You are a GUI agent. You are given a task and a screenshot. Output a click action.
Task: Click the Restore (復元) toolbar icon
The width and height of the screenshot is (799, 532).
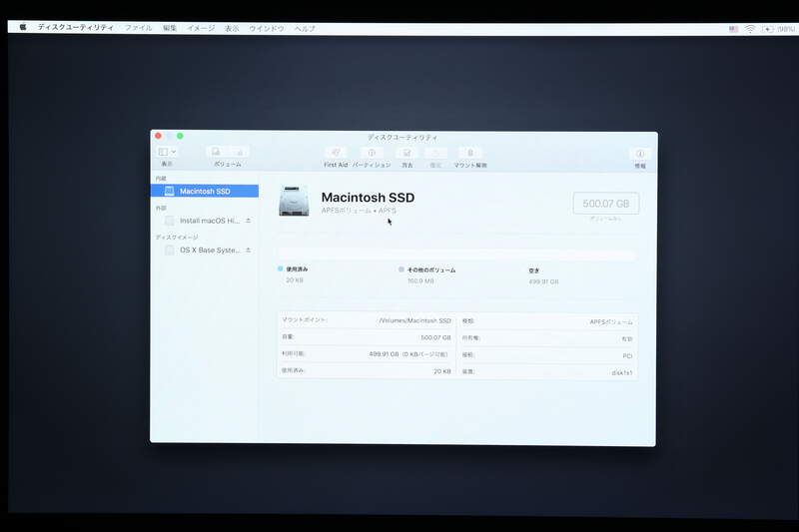click(x=435, y=153)
